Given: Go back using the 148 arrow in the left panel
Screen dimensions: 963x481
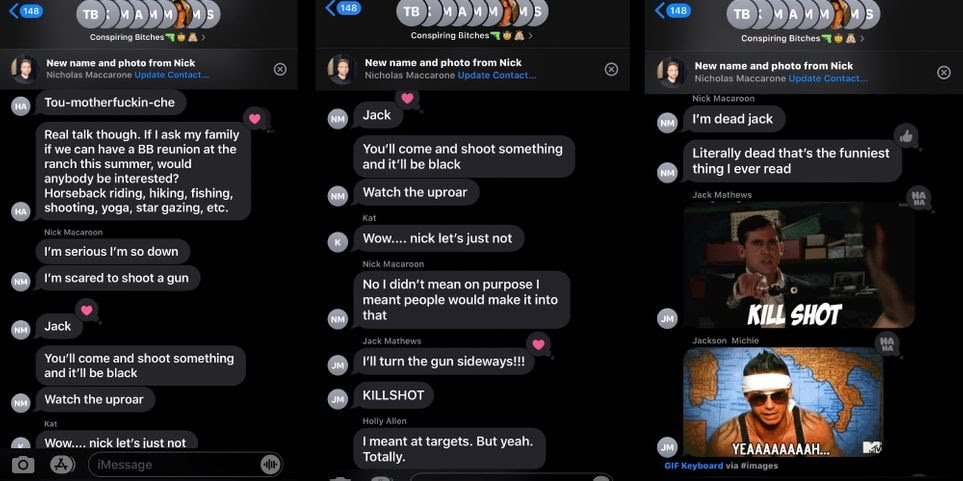Looking at the screenshot, I should pyautogui.click(x=26, y=10).
